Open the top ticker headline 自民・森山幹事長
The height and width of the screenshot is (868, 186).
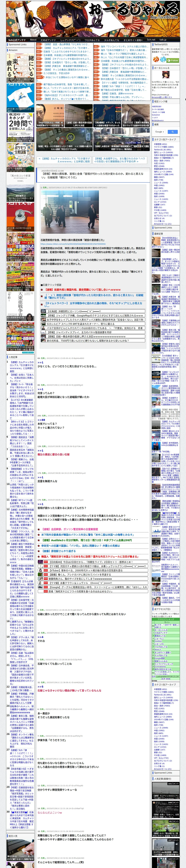point(66,44)
